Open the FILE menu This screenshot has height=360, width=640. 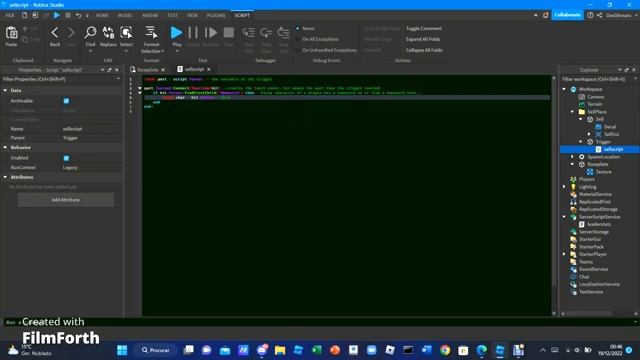point(10,15)
